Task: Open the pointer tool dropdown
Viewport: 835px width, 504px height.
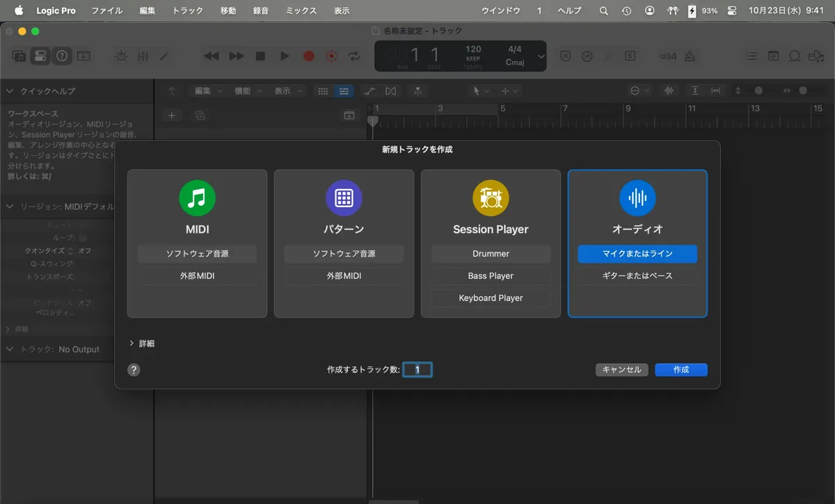Action: click(481, 91)
